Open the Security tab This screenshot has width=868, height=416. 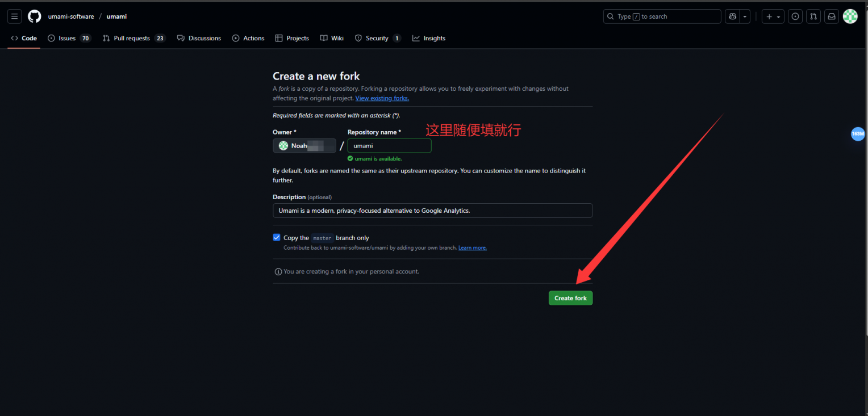[x=378, y=38]
